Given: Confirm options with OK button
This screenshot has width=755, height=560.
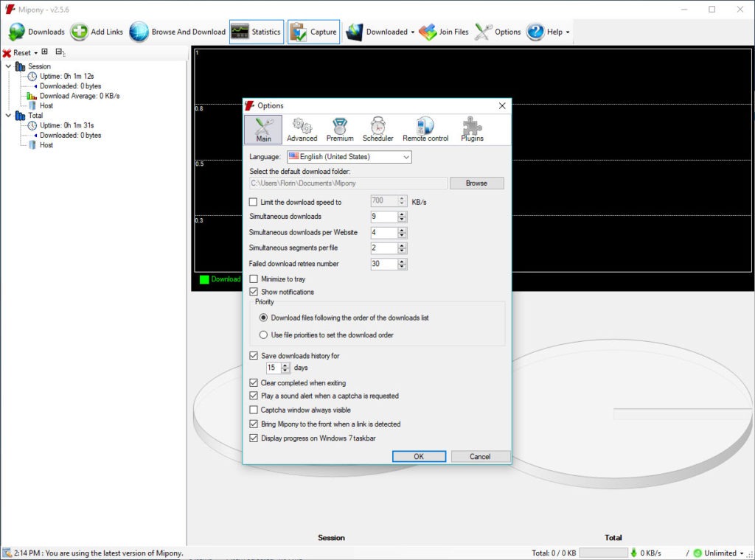Looking at the screenshot, I should tap(419, 457).
